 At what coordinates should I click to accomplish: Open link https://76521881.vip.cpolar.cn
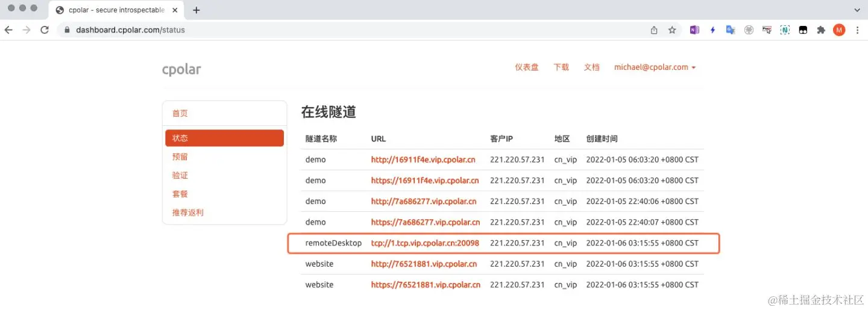click(426, 285)
